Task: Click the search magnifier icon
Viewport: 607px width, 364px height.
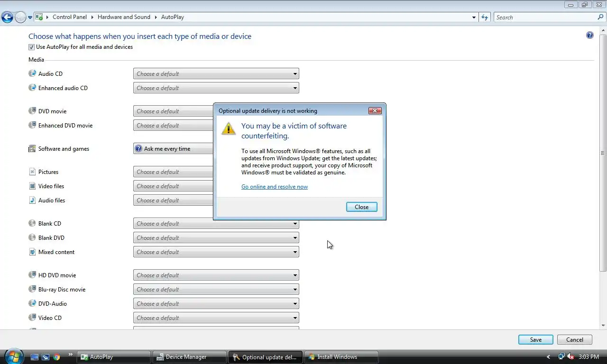Action: coord(600,17)
